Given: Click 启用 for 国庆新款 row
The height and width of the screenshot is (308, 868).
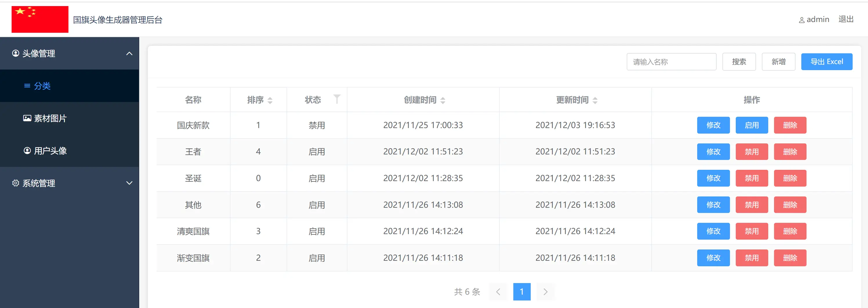Looking at the screenshot, I should (x=752, y=125).
